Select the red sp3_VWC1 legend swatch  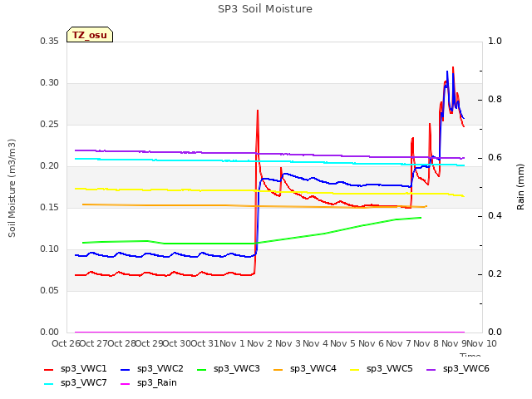pyautogui.click(x=49, y=369)
